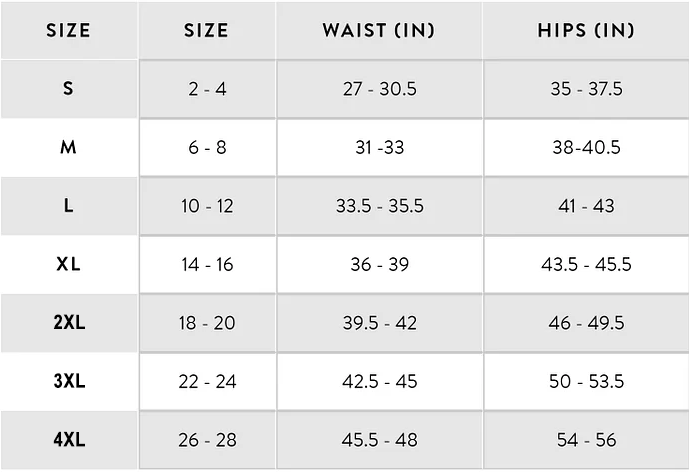
Task: Click the 46 - 49.5 hips cell
Action: [x=586, y=323]
